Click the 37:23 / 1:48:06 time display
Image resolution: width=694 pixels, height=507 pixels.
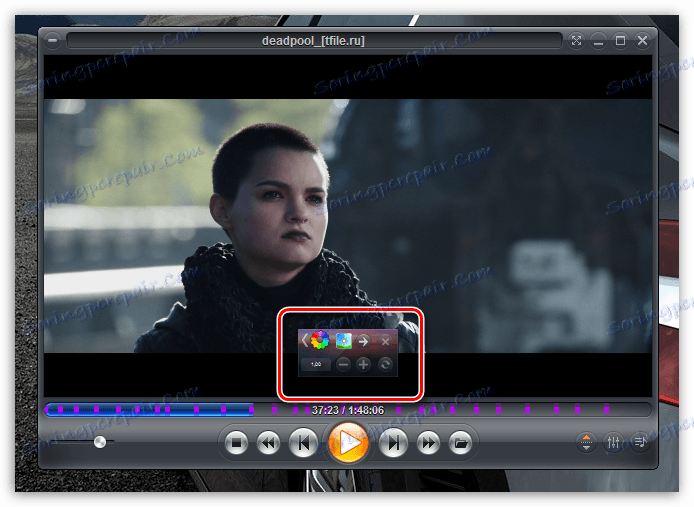348,410
